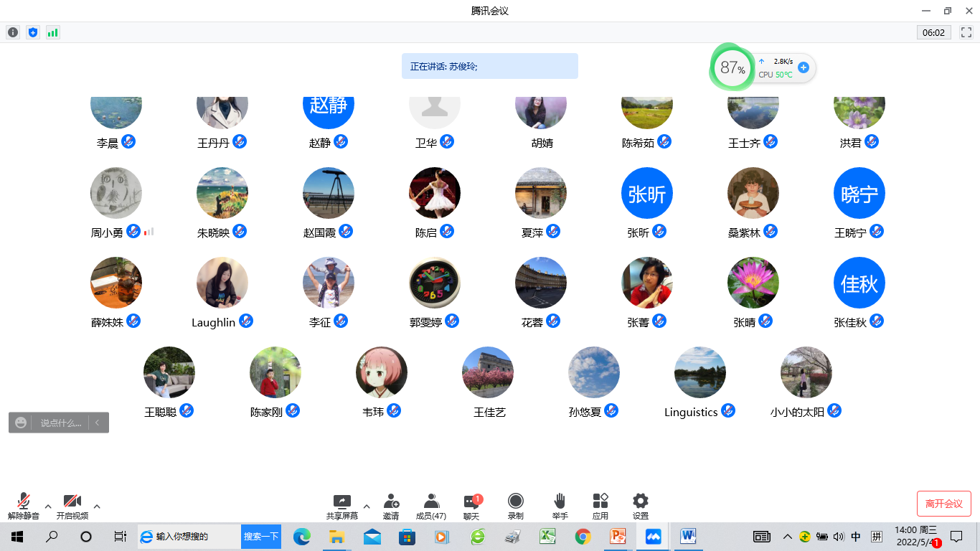
Task: Unmute microphone with 解除静音
Action: [x=24, y=501]
